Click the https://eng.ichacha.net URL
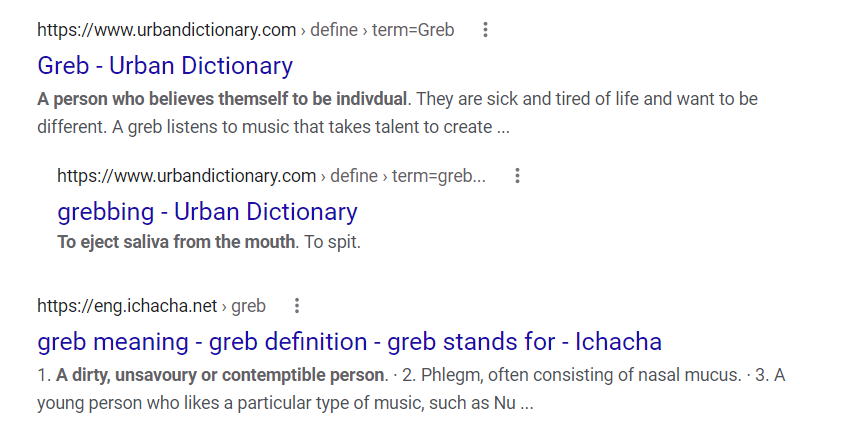Screen dimensions: 852x429 click(x=127, y=306)
